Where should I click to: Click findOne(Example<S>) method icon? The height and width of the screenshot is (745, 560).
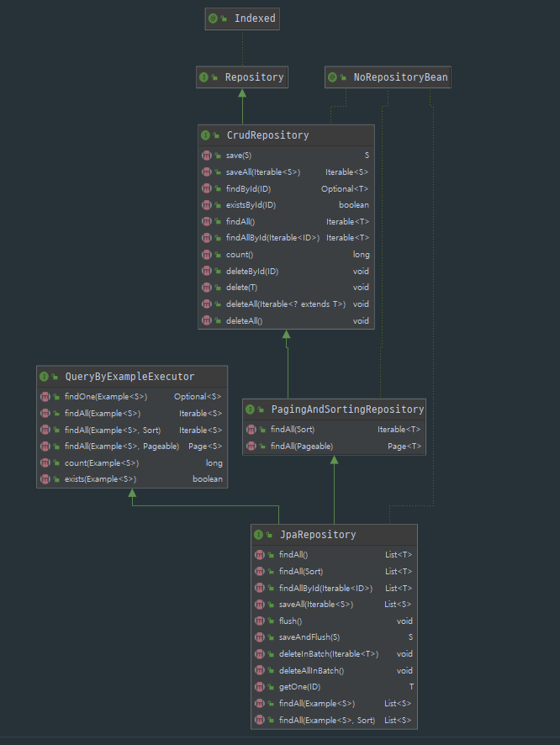point(45,397)
